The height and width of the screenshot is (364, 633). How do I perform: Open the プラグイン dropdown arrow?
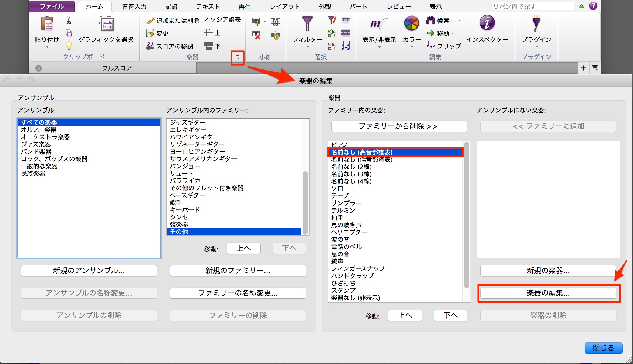click(x=536, y=47)
